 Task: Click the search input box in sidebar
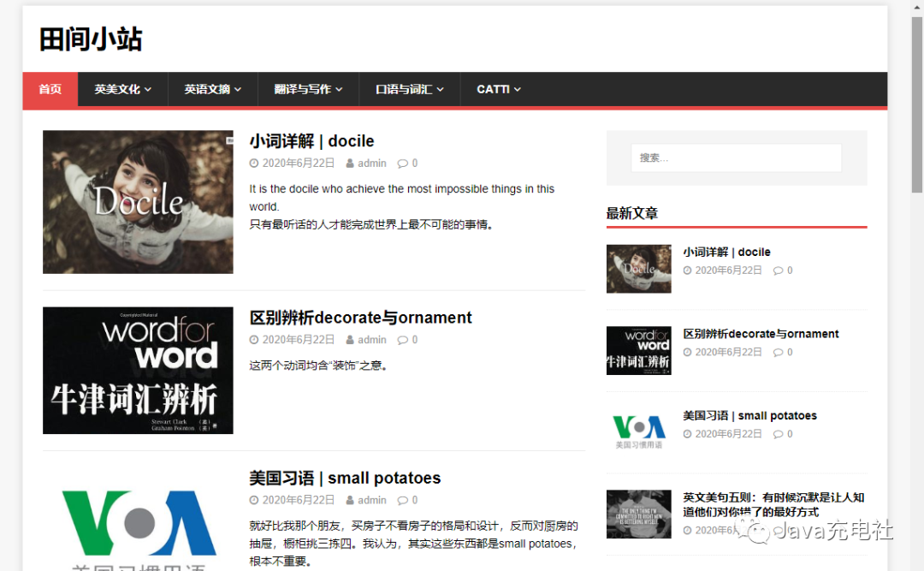pos(736,158)
